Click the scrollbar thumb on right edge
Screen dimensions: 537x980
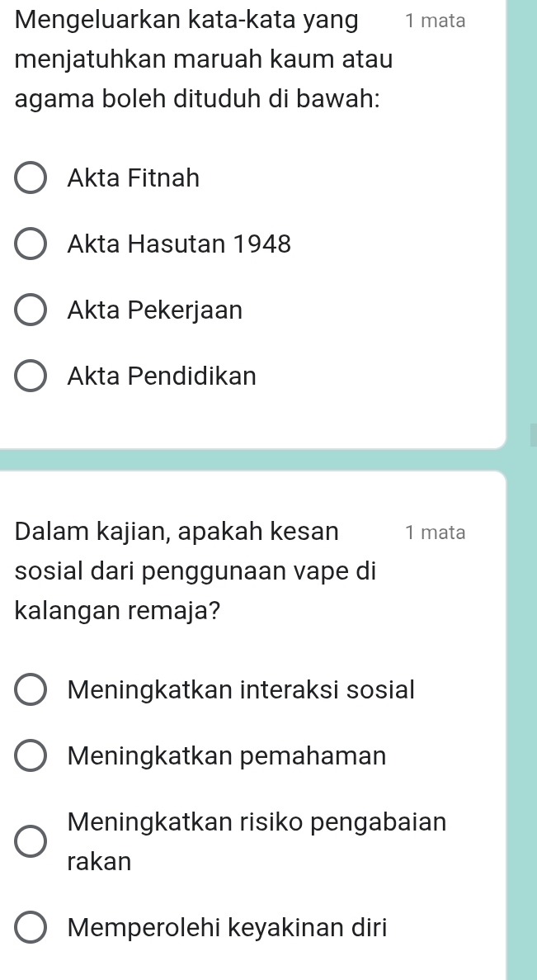pos(533,434)
